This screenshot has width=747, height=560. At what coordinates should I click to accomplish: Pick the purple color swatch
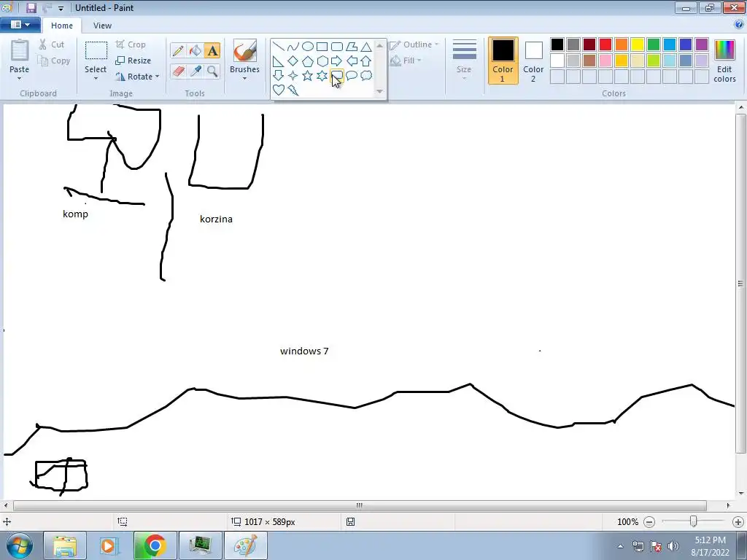(701, 44)
